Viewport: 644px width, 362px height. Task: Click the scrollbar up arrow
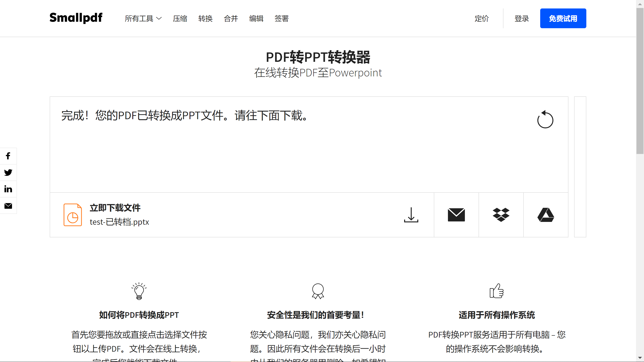(640, 4)
